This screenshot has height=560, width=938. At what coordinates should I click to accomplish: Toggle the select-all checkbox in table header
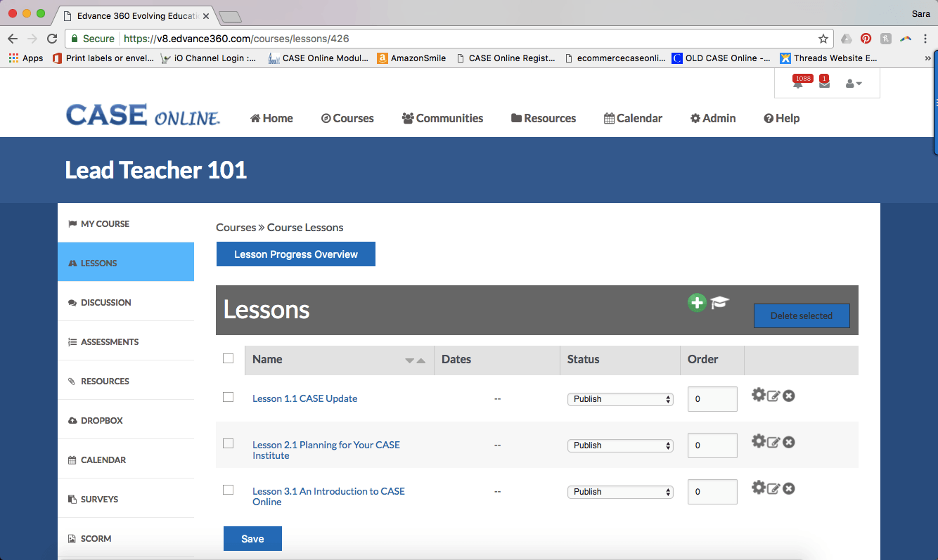228,358
